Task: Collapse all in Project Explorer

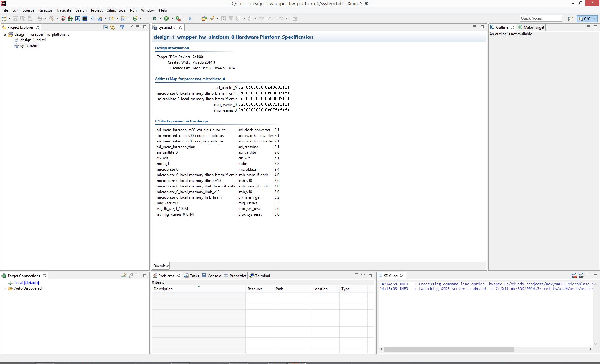Action: [106, 27]
